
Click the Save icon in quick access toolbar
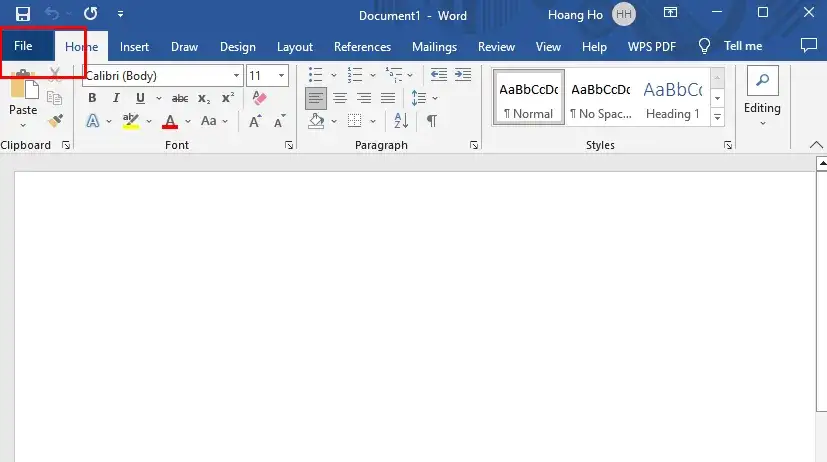23,14
